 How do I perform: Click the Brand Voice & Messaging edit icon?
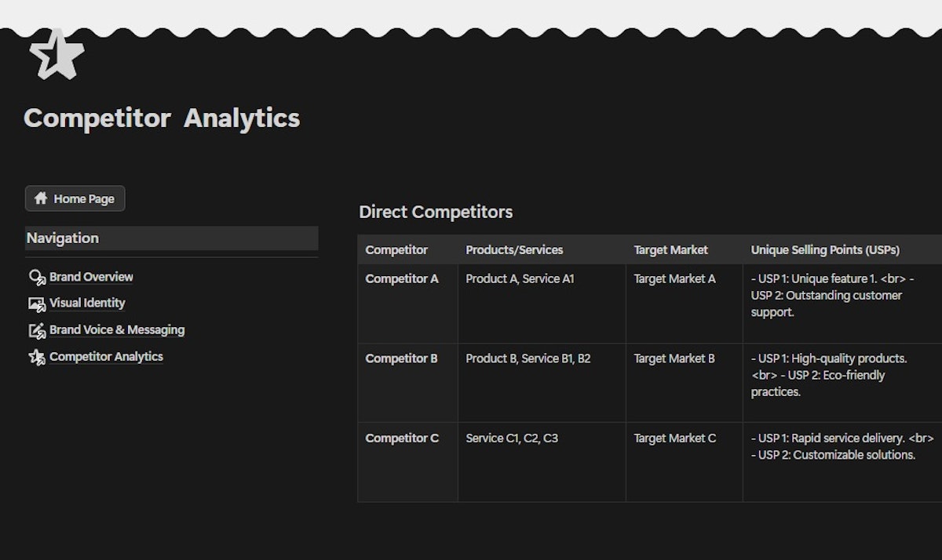(x=37, y=330)
